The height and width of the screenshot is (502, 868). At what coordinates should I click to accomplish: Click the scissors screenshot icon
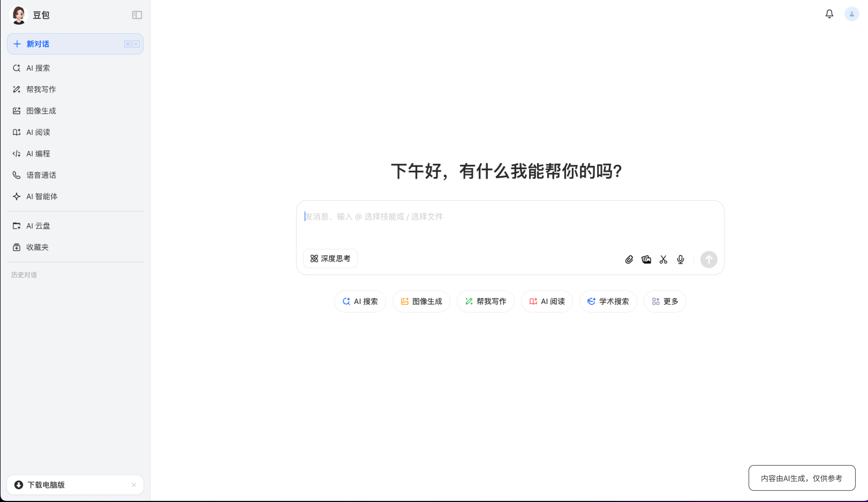coord(663,259)
